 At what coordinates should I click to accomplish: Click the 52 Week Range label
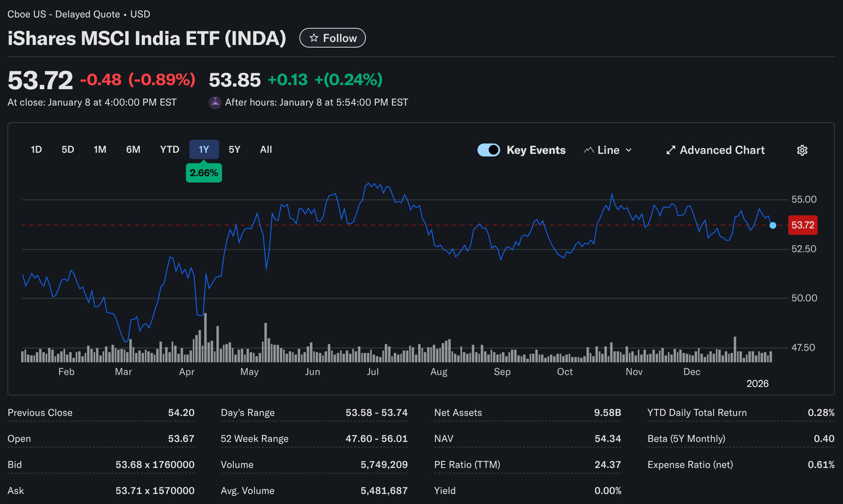pos(254,439)
